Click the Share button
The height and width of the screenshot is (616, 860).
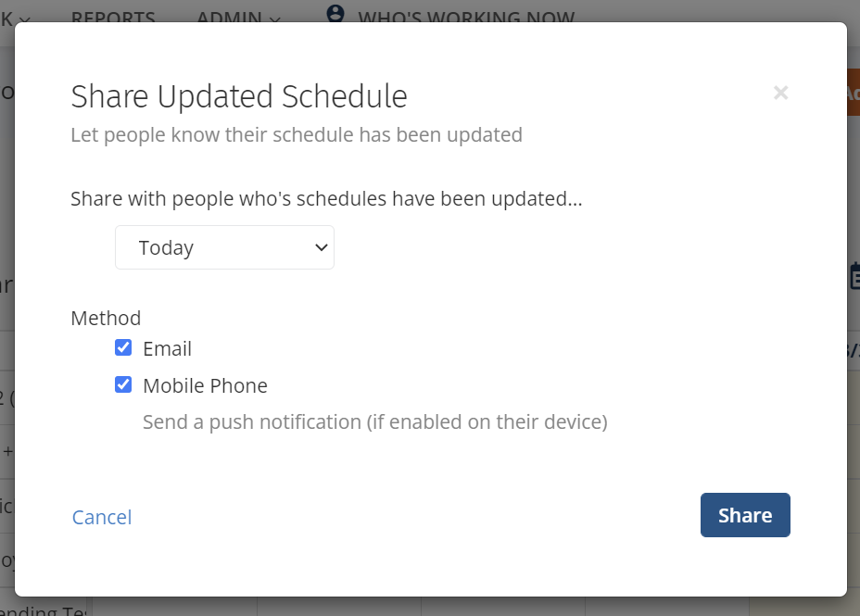(x=745, y=515)
